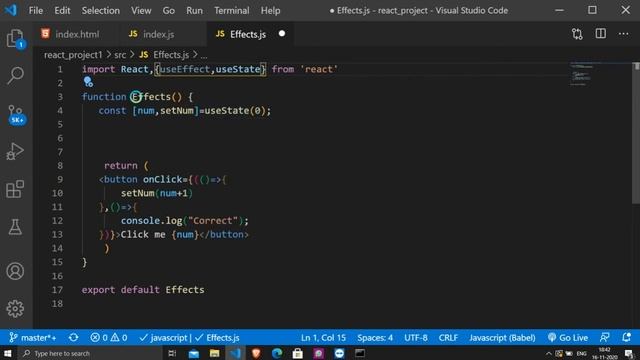Image resolution: width=640 pixels, height=360 pixels.
Task: Close the unsaved Effects.js tab dot
Action: (282, 33)
